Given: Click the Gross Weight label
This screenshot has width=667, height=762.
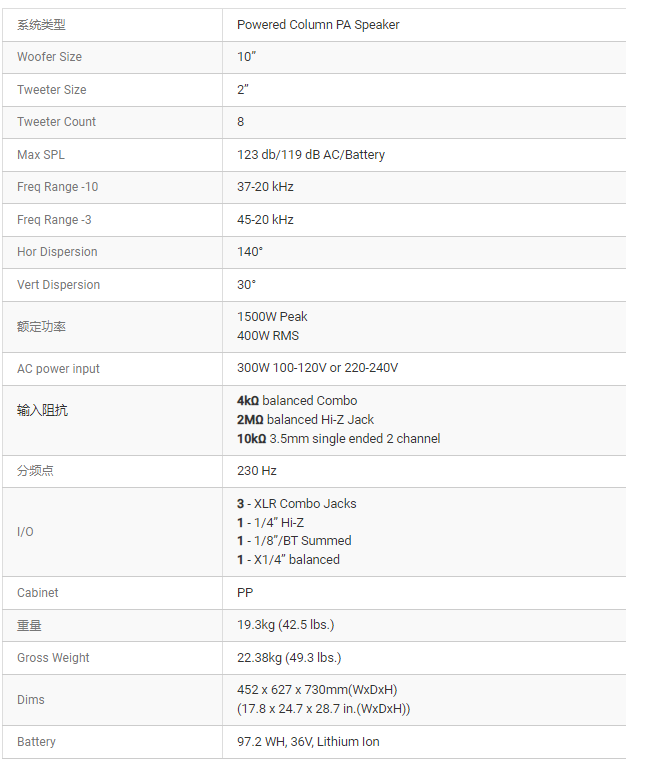Looking at the screenshot, I should 53,658.
